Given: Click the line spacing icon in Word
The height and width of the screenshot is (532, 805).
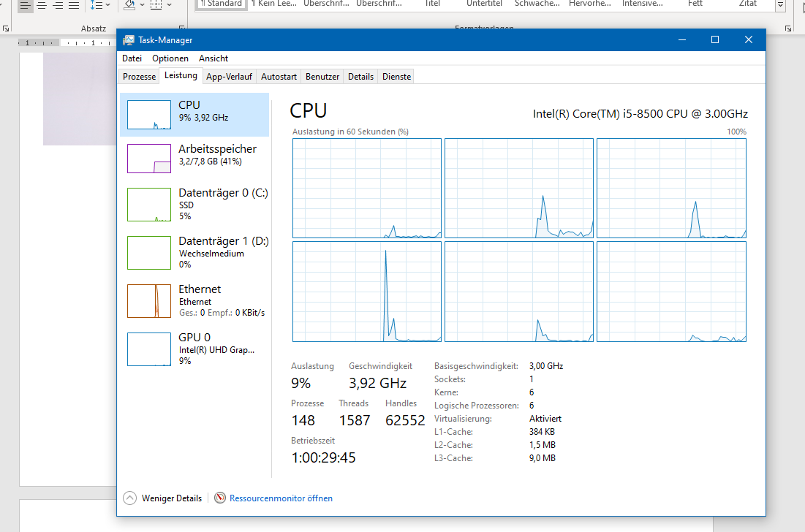Looking at the screenshot, I should click(x=96, y=5).
